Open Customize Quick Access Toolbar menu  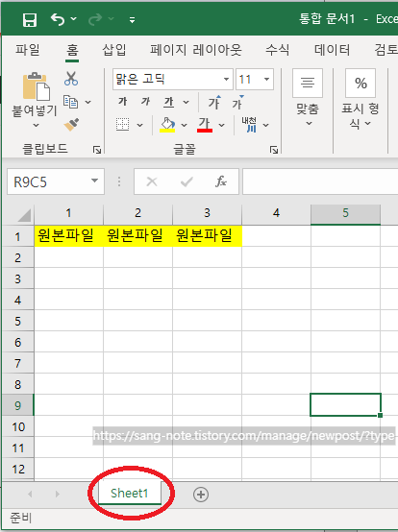point(132,20)
